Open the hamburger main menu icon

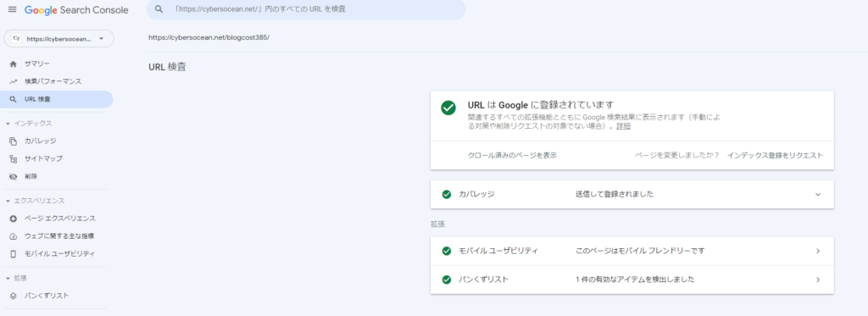[x=12, y=10]
